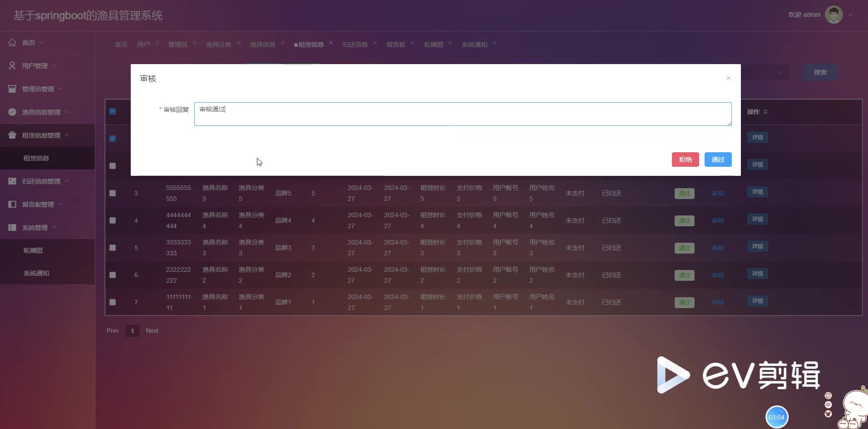Click the 系统管理 sidebar icon
This screenshot has width=868, height=429.
pyautogui.click(x=12, y=227)
